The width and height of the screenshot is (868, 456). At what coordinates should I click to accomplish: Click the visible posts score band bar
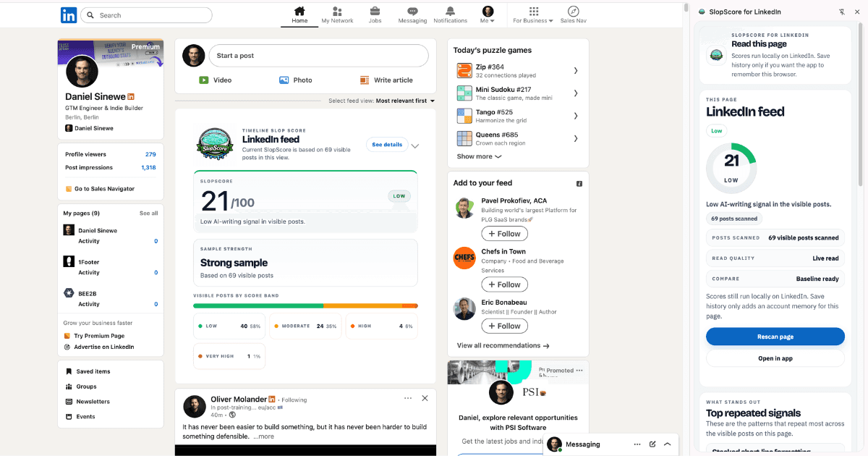[x=305, y=305]
